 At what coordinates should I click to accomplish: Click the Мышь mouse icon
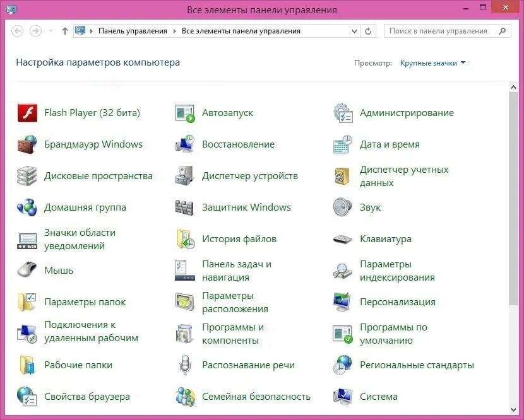coord(27,269)
